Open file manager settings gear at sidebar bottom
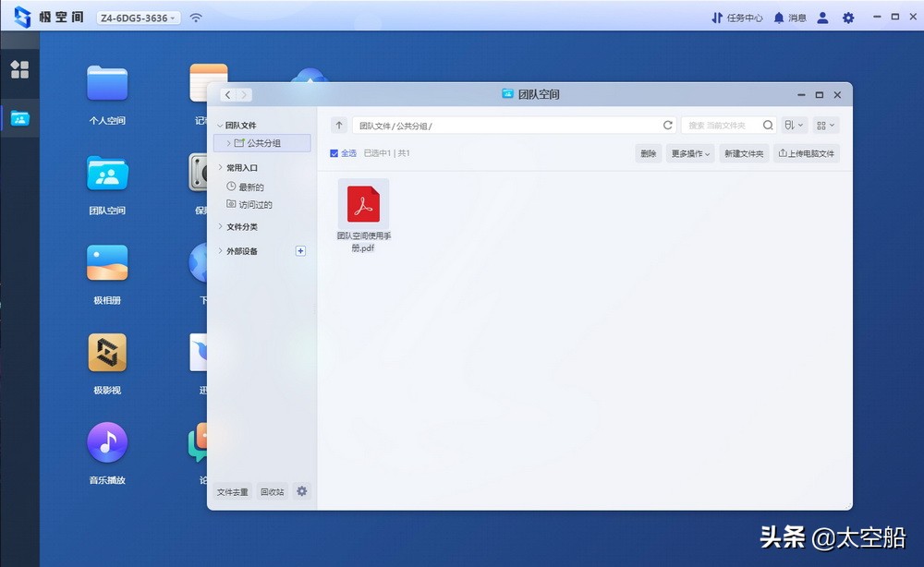Image resolution: width=924 pixels, height=567 pixels. point(302,491)
